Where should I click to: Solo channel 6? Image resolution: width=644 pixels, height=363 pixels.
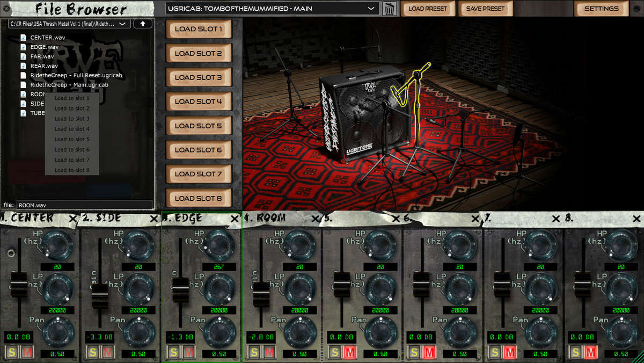pos(414,352)
